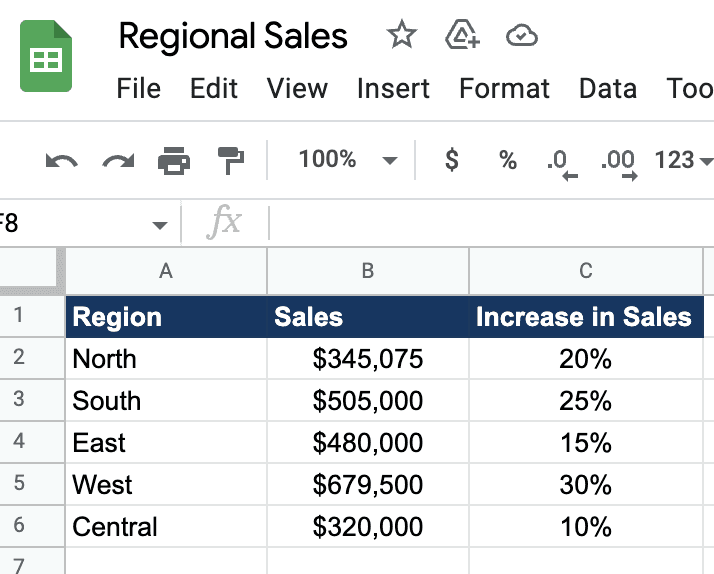This screenshot has width=714, height=574.
Task: Star the Regional Sales document
Action: pyautogui.click(x=401, y=35)
